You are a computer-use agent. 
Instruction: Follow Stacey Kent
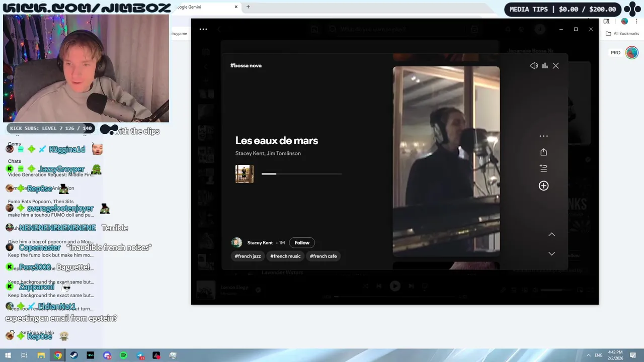click(x=302, y=243)
